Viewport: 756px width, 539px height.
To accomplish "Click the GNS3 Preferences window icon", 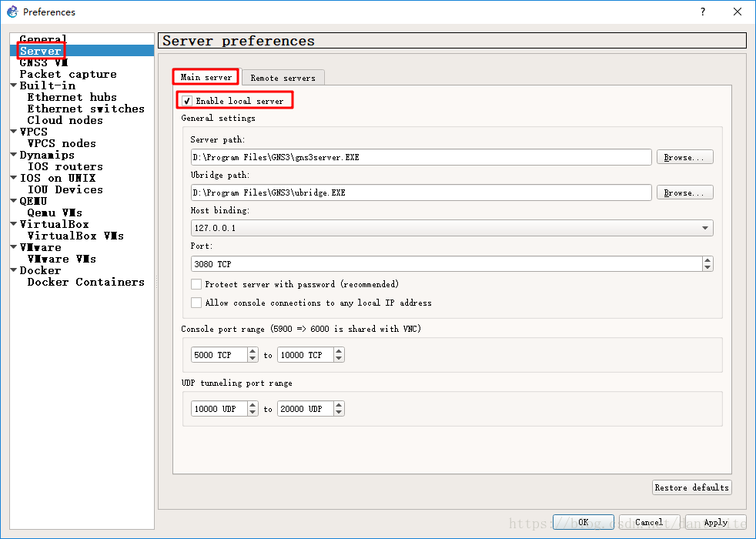I will tap(12, 12).
